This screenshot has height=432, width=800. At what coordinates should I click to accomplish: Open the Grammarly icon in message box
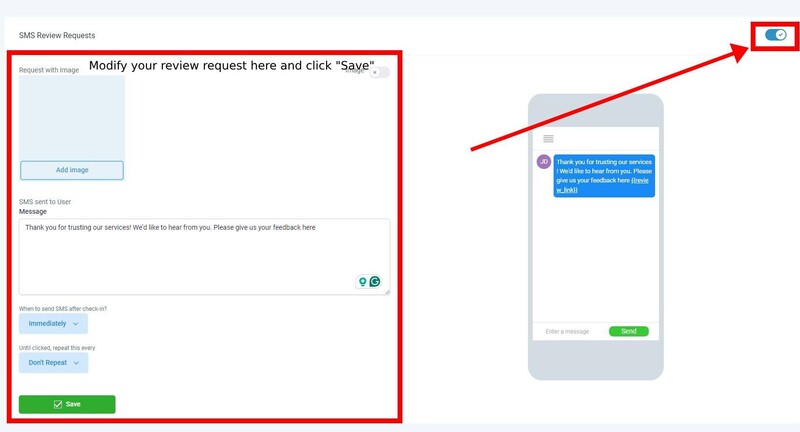click(x=375, y=281)
